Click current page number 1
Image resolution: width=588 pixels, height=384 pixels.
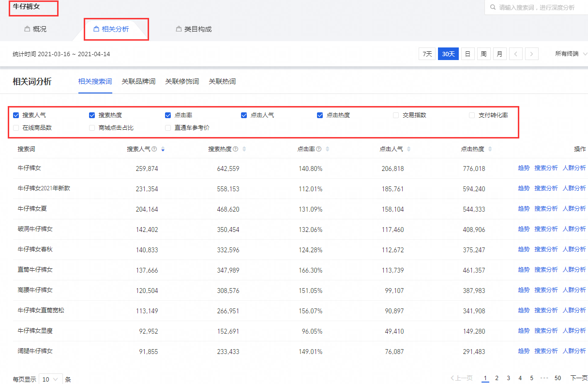pos(485,378)
